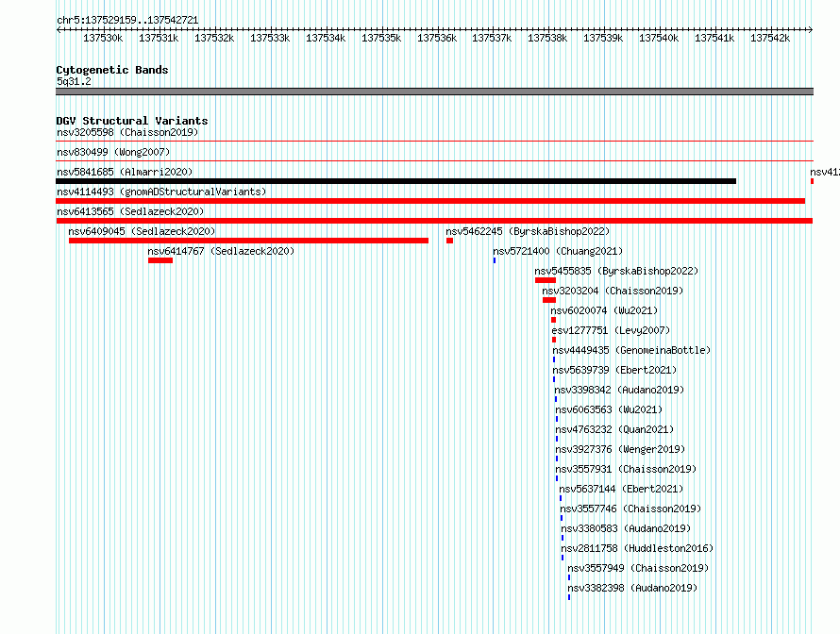
Task: Click the 137531k ruler label
Action: click(x=159, y=38)
